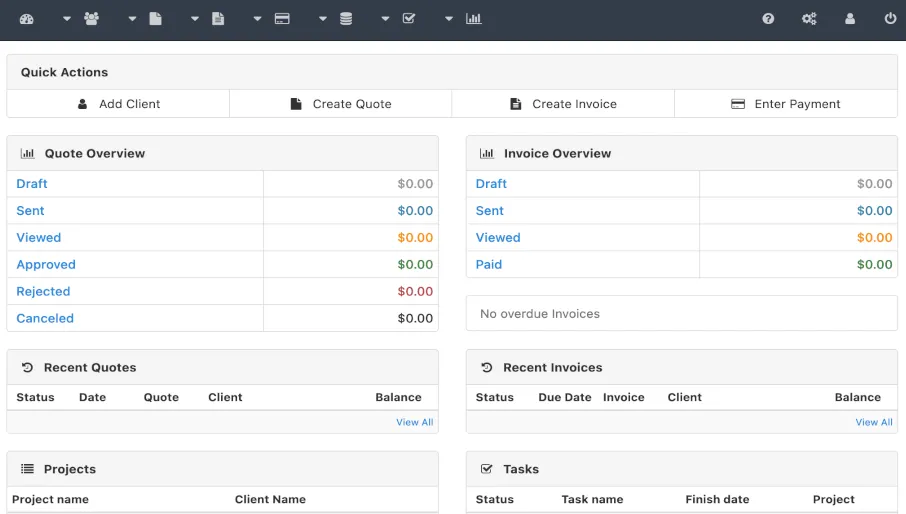906x514 pixels.
Task: Click the Invoice Overview chart icon
Action: point(487,154)
